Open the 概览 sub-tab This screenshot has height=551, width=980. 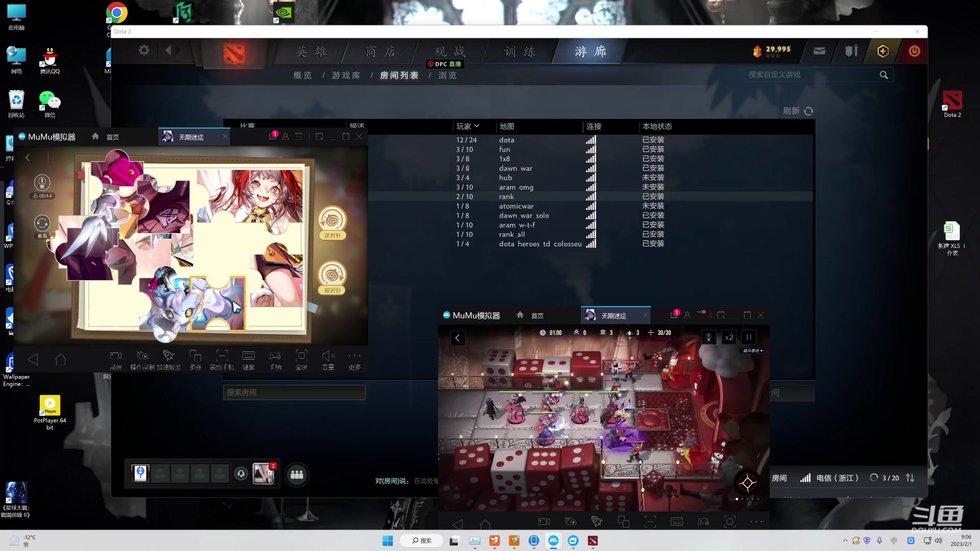(302, 76)
